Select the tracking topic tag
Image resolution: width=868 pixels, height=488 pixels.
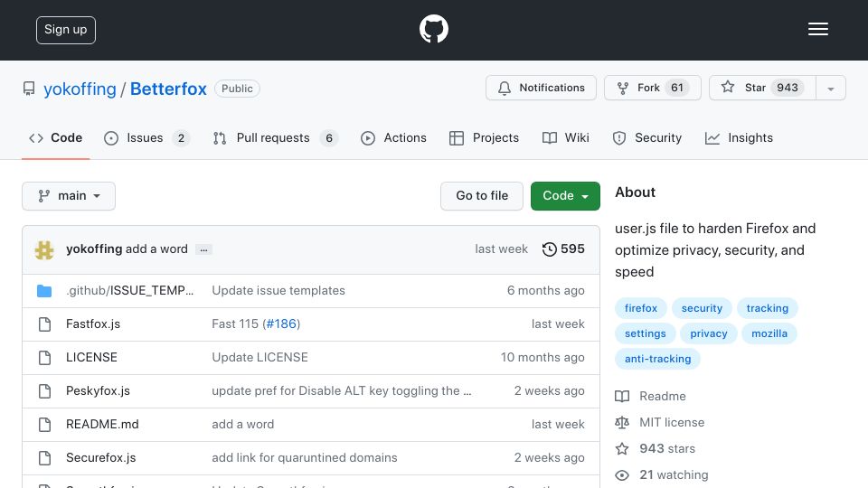pos(768,308)
